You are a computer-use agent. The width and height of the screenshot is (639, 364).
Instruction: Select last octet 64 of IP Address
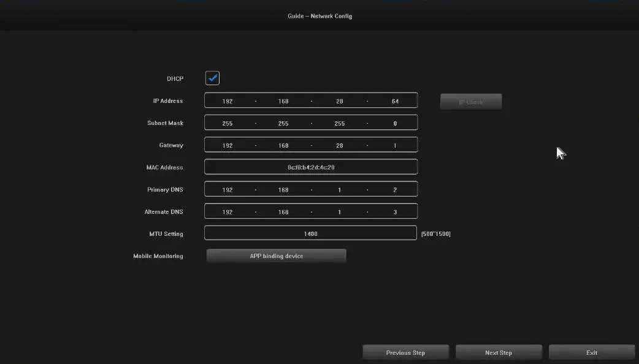click(395, 101)
